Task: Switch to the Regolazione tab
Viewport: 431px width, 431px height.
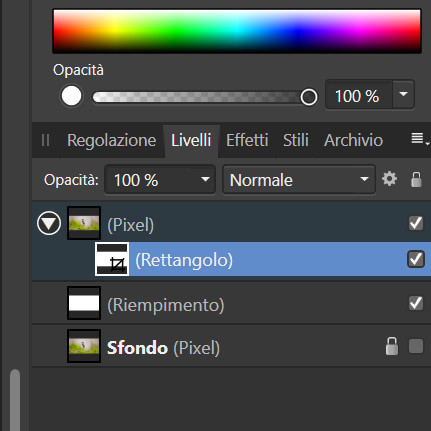Action: [112, 140]
